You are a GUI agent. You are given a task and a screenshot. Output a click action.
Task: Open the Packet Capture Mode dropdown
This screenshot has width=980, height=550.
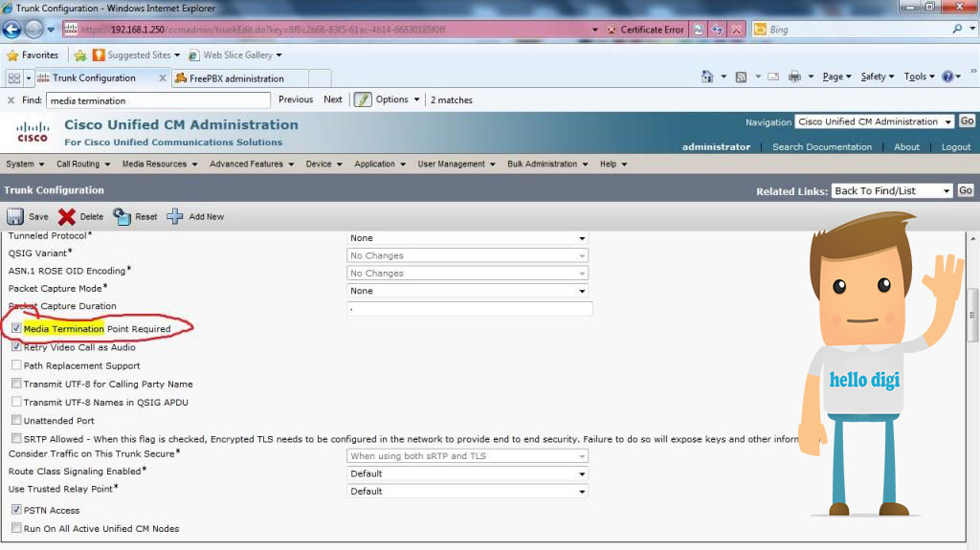(x=467, y=291)
